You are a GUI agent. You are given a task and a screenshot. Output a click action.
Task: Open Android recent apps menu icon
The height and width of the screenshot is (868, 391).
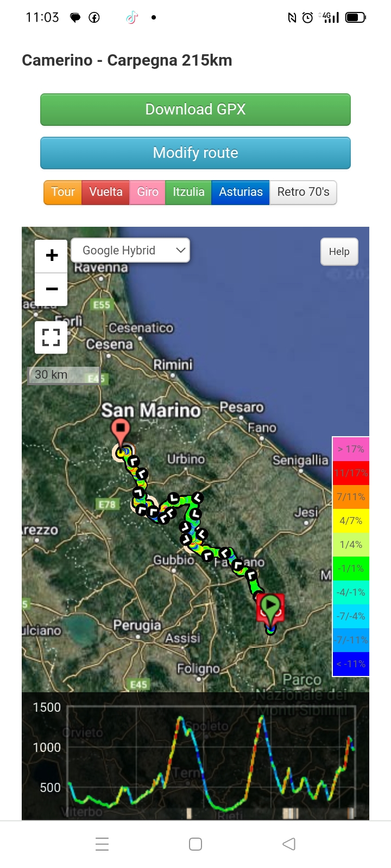(102, 844)
